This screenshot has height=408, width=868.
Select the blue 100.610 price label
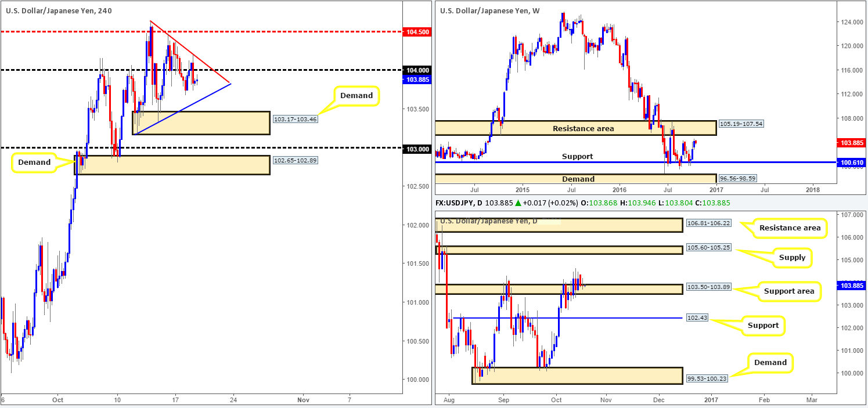[851, 163]
